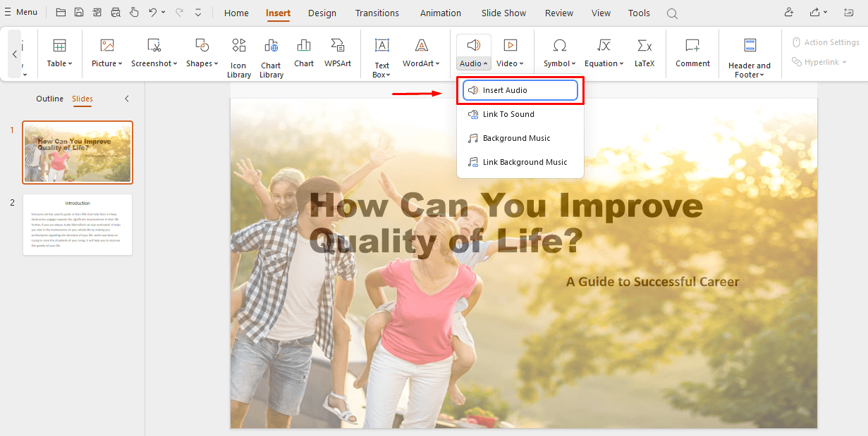This screenshot has width=868, height=436.
Task: Click the search magnifier icon
Action: click(671, 13)
